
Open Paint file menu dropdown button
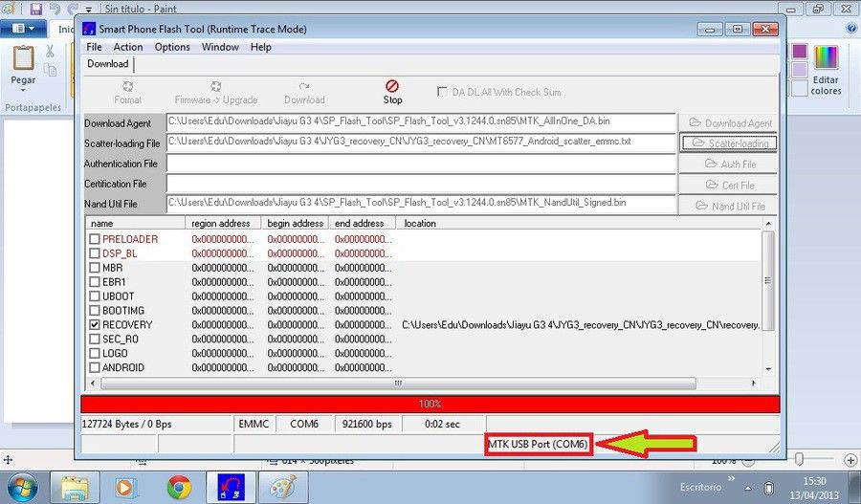23,28
